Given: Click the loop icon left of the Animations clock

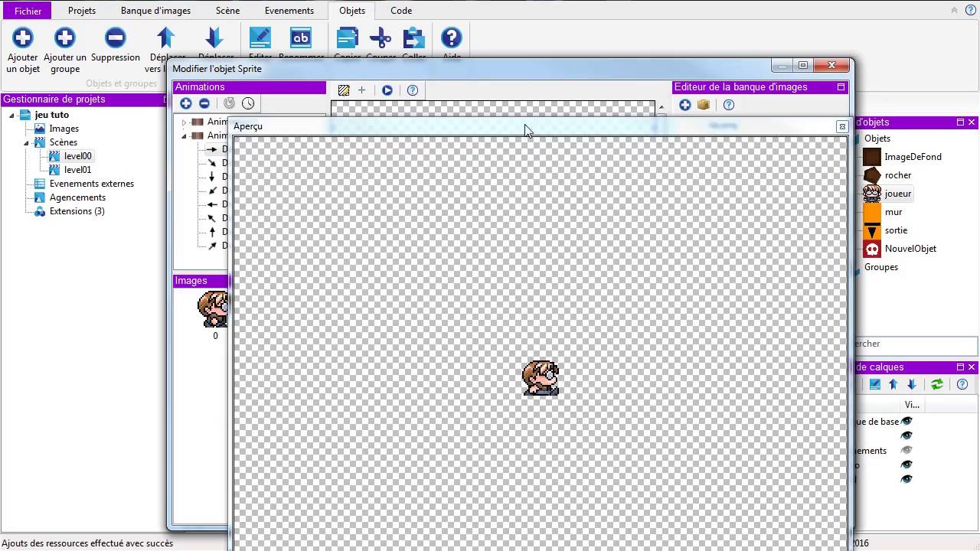Looking at the screenshot, I should click(230, 103).
